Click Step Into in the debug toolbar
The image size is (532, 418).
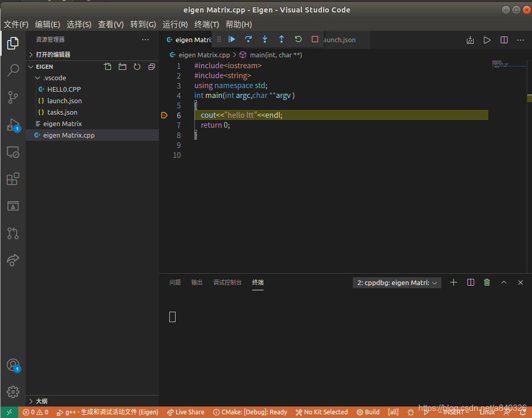click(x=265, y=40)
